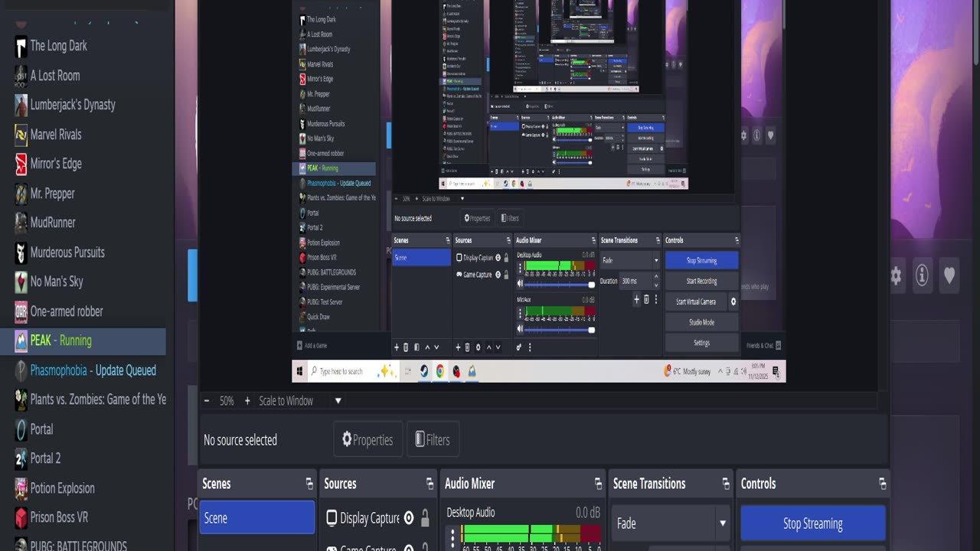The width and height of the screenshot is (980, 551).
Task: Add a source with preview Sources plus icon
Action: 459,347
